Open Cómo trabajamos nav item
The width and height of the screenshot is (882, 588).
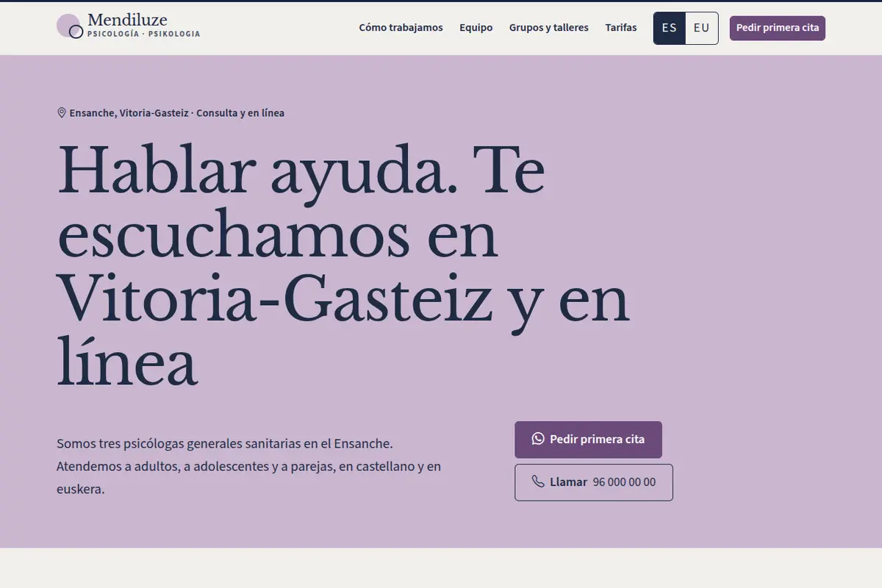pos(401,28)
